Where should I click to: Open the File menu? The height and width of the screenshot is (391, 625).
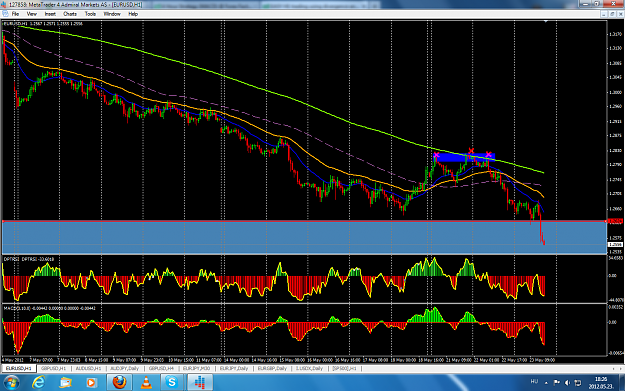15,14
